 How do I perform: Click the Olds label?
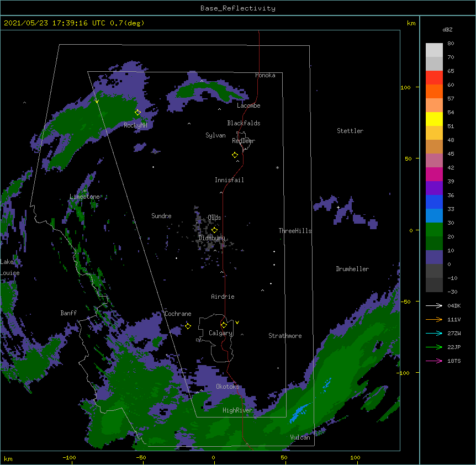point(214,218)
